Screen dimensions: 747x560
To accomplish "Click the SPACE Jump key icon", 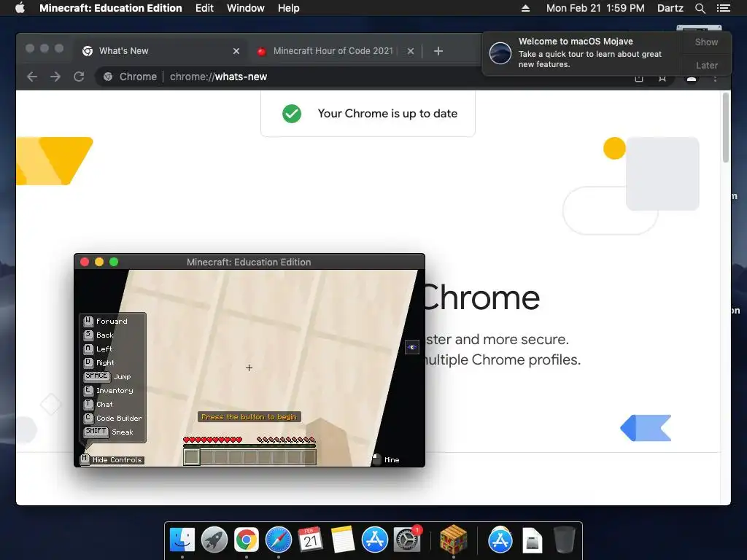I will tap(97, 376).
